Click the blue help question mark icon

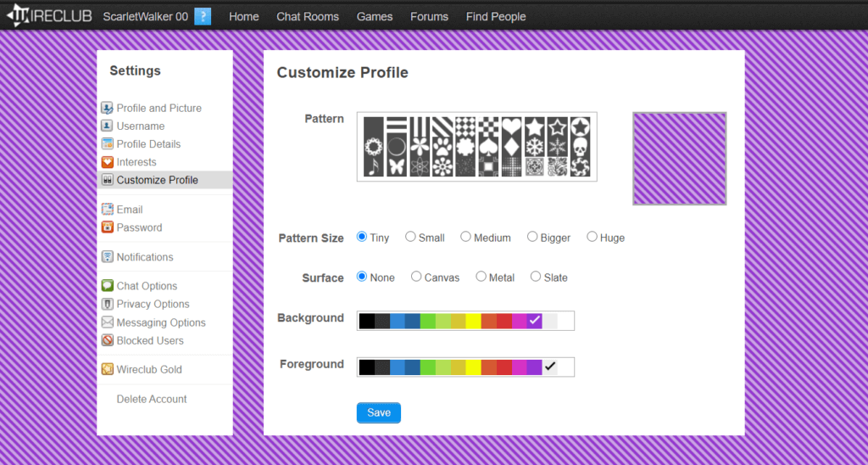pyautogui.click(x=203, y=16)
